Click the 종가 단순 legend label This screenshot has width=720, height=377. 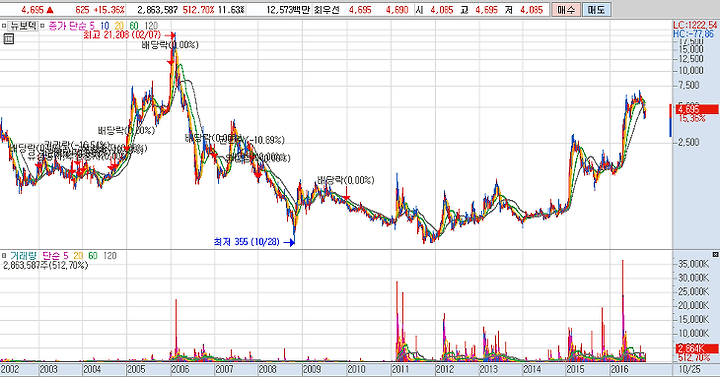(x=67, y=26)
